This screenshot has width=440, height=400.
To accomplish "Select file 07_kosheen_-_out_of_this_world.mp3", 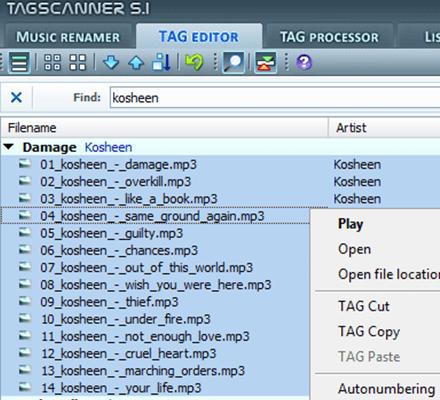I will (x=147, y=268).
